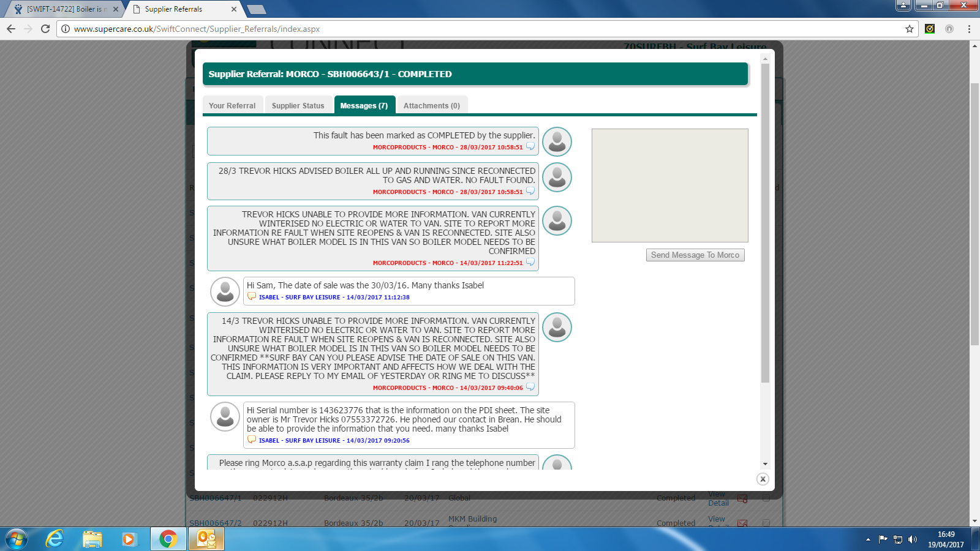Screen dimensions: 980x551
Task: Click avatar next to Isabel's serial number message
Action: click(225, 417)
